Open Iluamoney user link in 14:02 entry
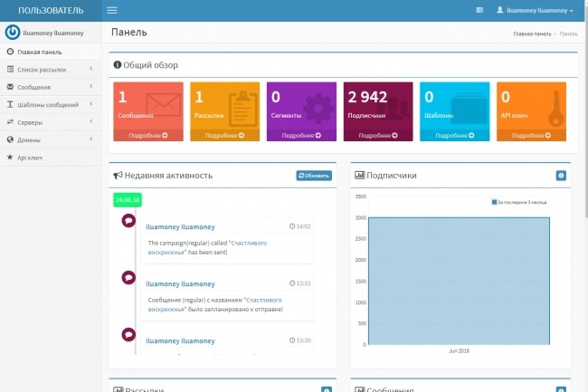Screen dimensions: 588x392 click(x=180, y=227)
